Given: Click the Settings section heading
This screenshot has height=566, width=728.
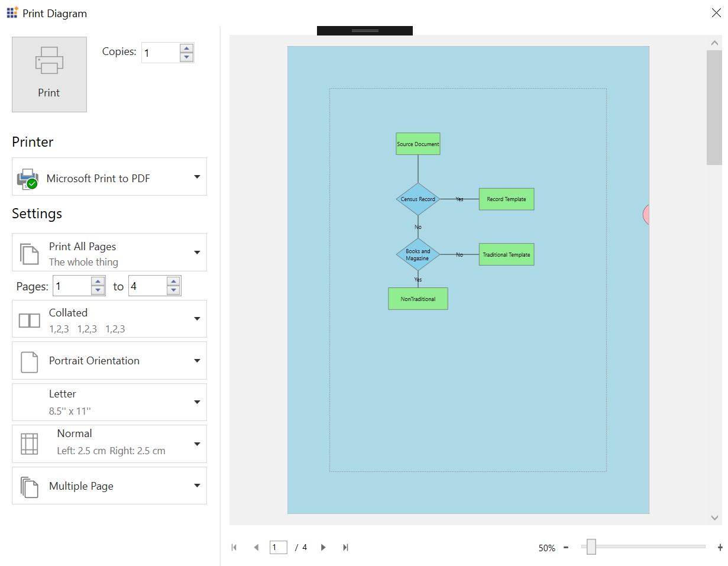Looking at the screenshot, I should [37, 214].
